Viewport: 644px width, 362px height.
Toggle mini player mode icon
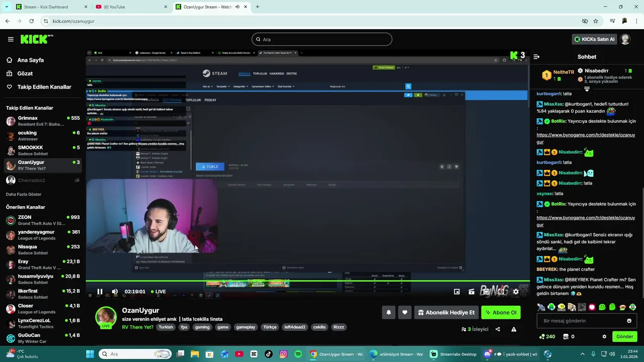457,292
